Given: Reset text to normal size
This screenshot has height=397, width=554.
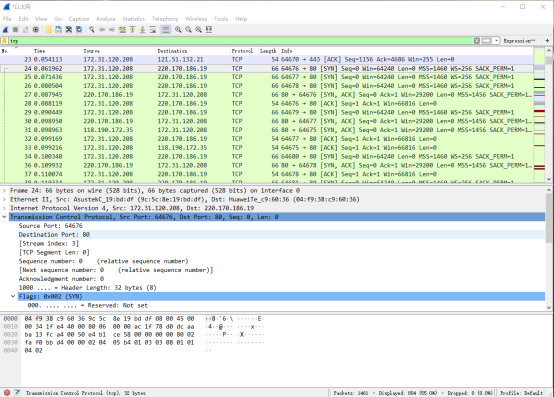Looking at the screenshot, I should point(199,30).
